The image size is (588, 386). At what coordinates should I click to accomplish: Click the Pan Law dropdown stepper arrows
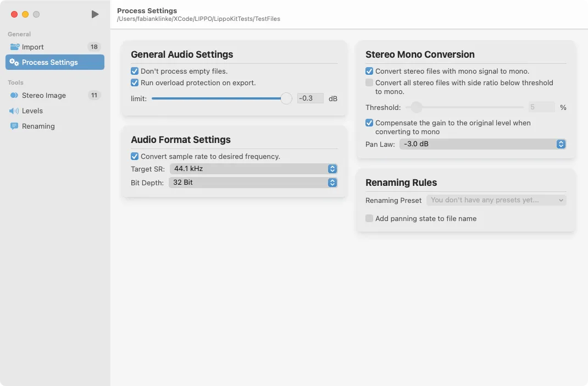coord(561,144)
